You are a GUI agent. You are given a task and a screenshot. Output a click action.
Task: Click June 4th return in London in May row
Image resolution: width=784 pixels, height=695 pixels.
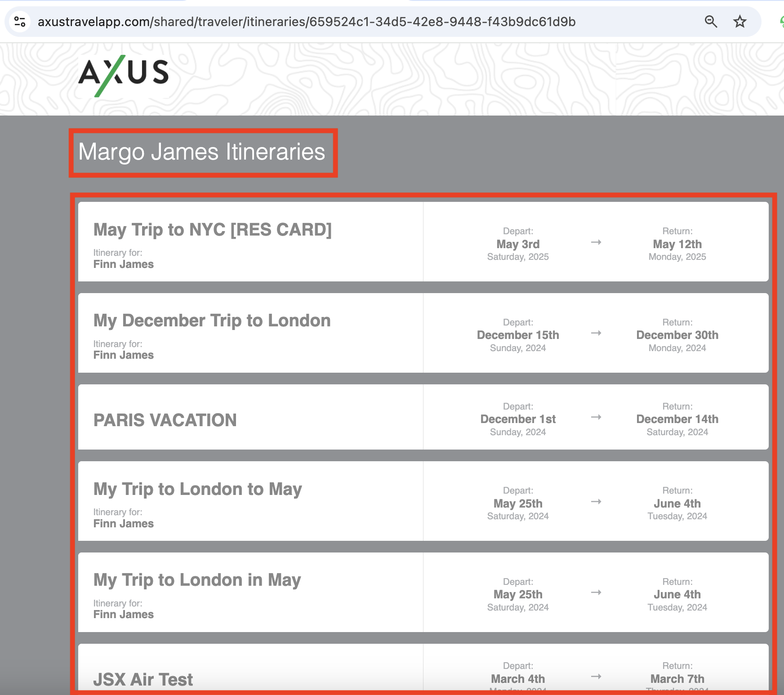pyautogui.click(x=677, y=595)
